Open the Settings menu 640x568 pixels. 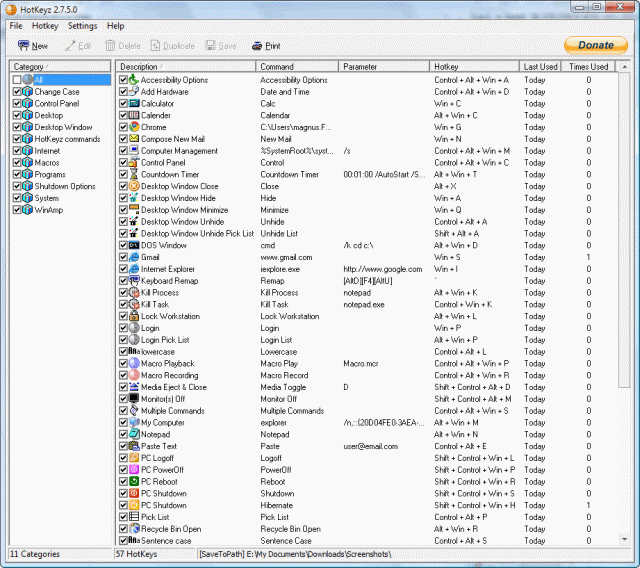pyautogui.click(x=83, y=26)
